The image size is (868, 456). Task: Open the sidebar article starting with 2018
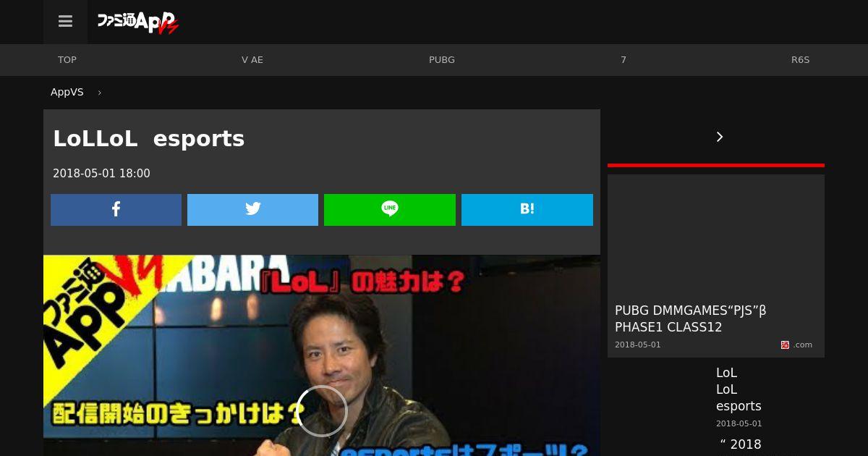(x=739, y=444)
